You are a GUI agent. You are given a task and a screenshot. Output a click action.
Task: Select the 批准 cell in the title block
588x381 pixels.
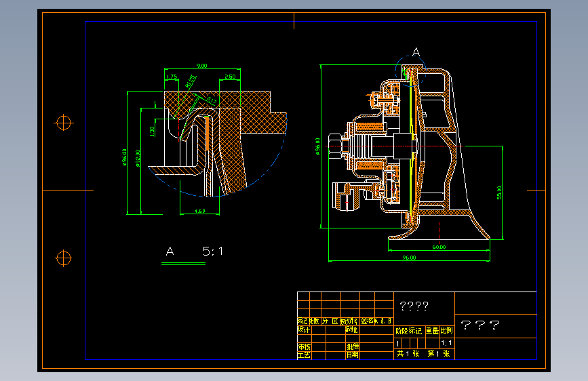(x=353, y=346)
